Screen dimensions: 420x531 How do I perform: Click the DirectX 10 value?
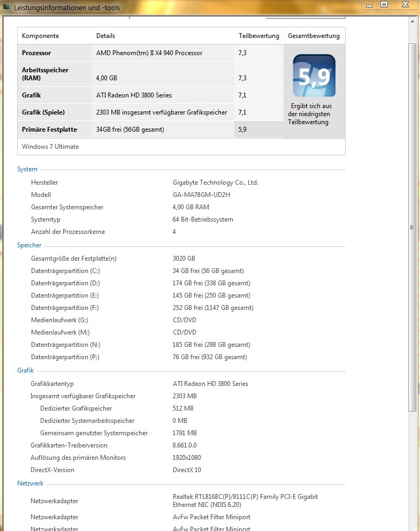[x=187, y=470]
